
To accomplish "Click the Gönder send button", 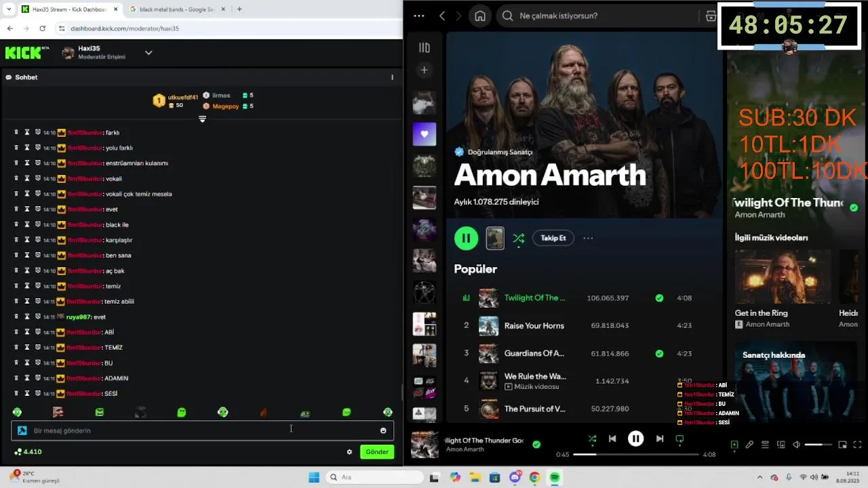I will pos(377,452).
